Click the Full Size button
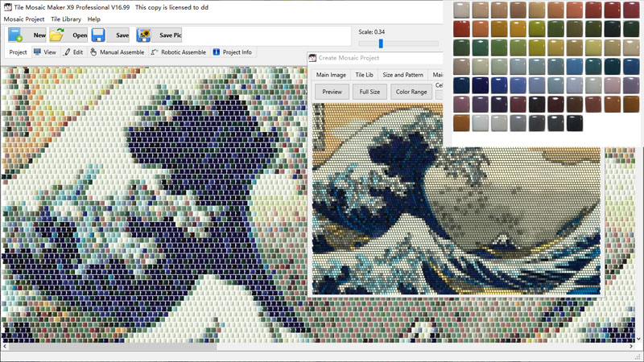 [369, 92]
